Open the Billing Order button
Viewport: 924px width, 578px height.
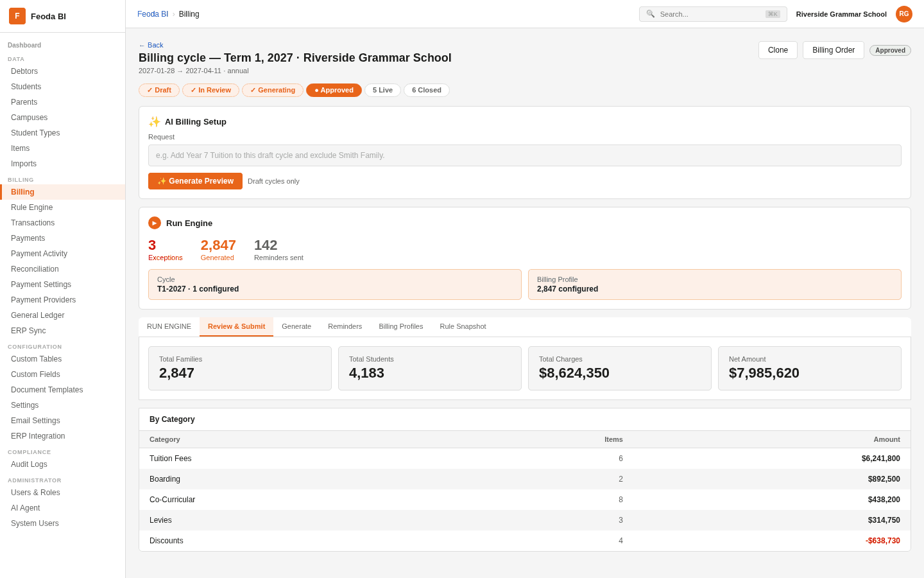pyautogui.click(x=834, y=50)
